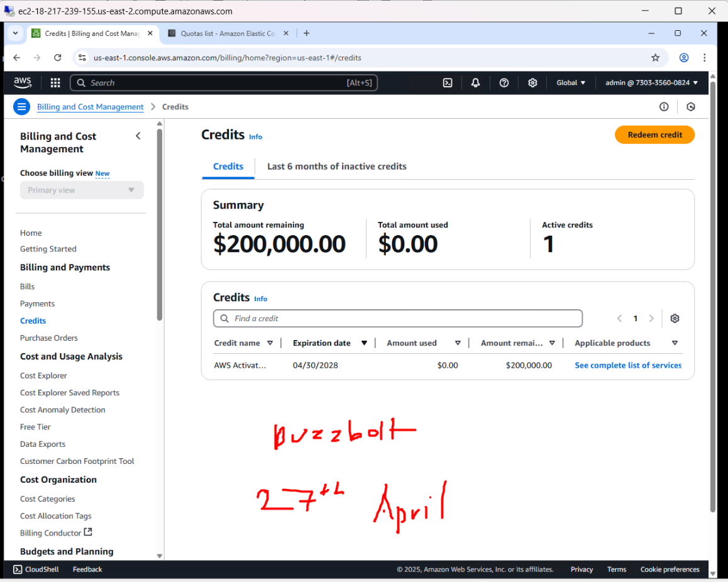Open Billing Conductor external link
The height and width of the screenshot is (582, 728).
pos(56,533)
